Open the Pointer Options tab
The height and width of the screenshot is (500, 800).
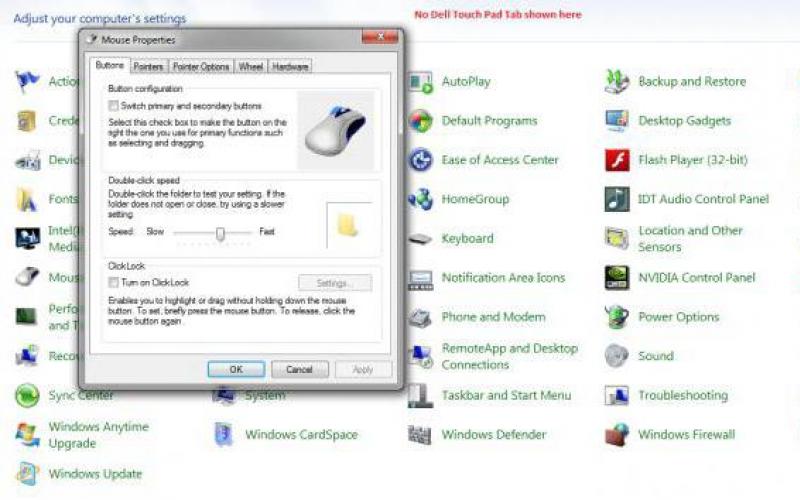pyautogui.click(x=200, y=67)
